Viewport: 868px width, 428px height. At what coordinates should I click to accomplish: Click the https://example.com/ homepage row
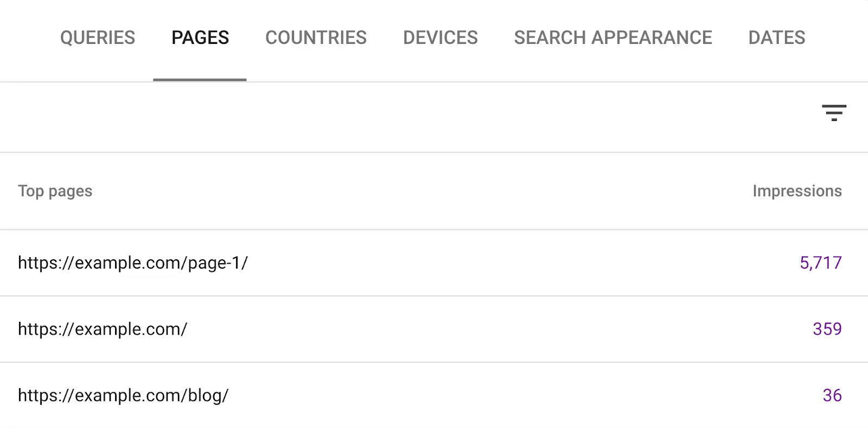click(103, 329)
